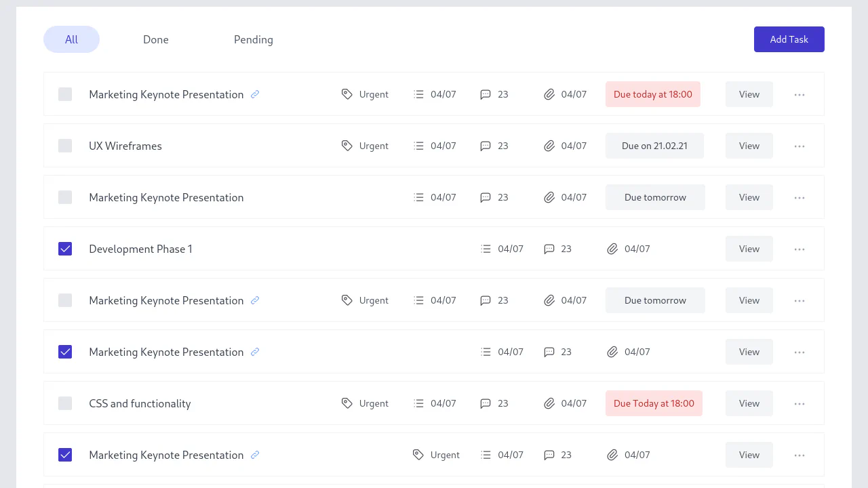Mark unlinked Marketing Keynote due tomorrow task done
The width and height of the screenshot is (868, 488).
tap(65, 197)
